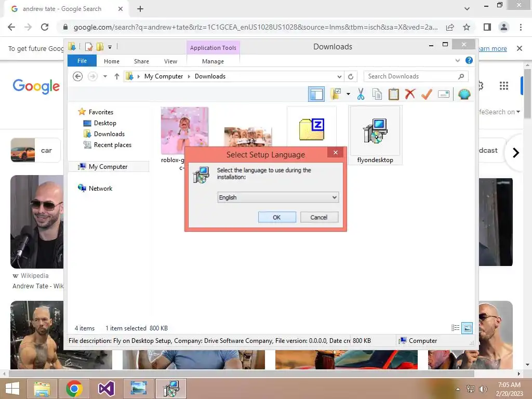This screenshot has width=532, height=399.
Task: Open the Share ribbon tab
Action: coord(141,61)
